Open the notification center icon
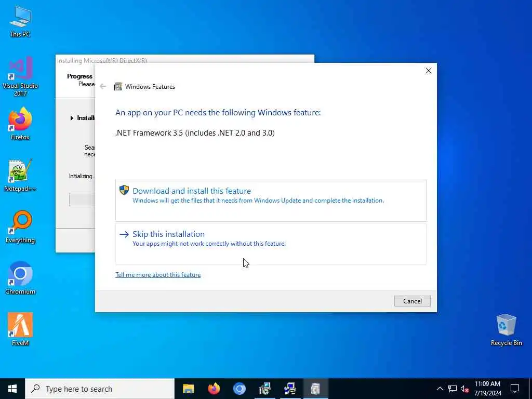 click(515, 389)
